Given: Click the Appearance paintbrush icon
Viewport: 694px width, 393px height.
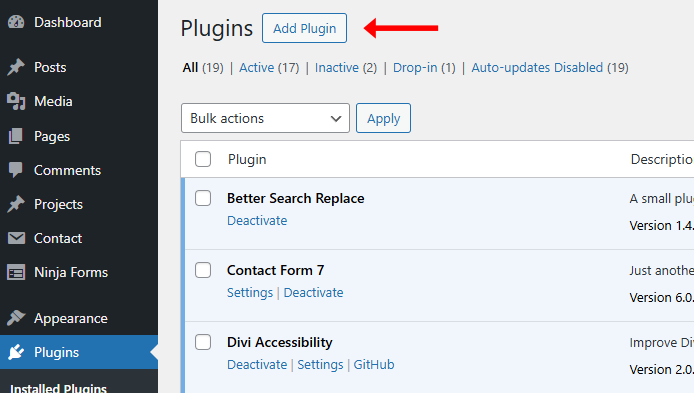Looking at the screenshot, I should tap(16, 318).
